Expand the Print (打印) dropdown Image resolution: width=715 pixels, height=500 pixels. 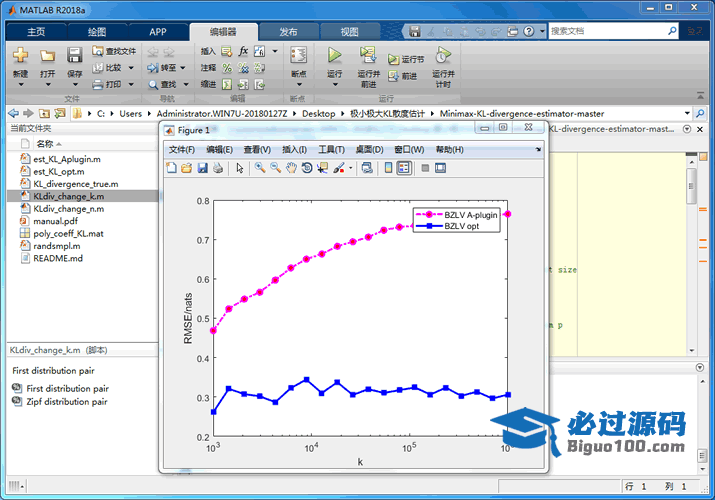129,85
